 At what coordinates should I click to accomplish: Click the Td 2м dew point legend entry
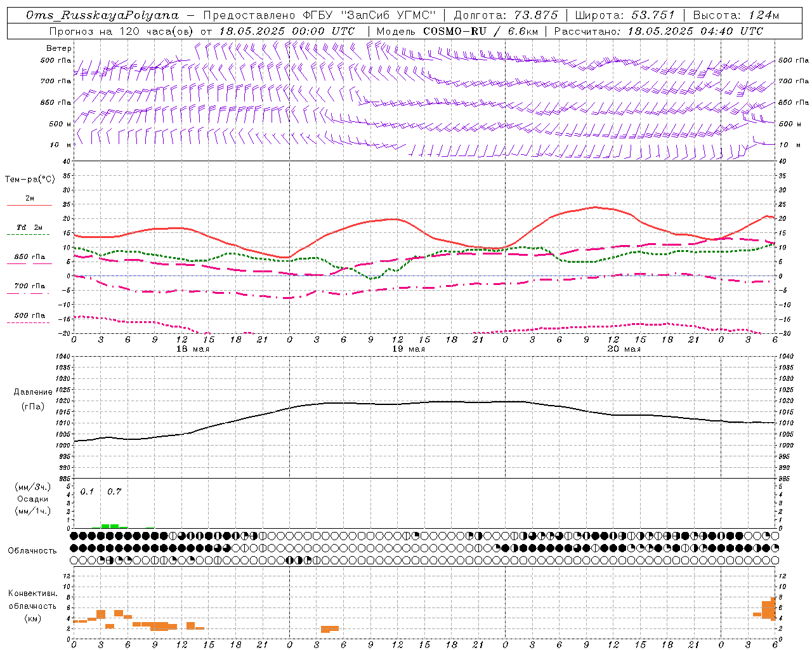tap(29, 227)
